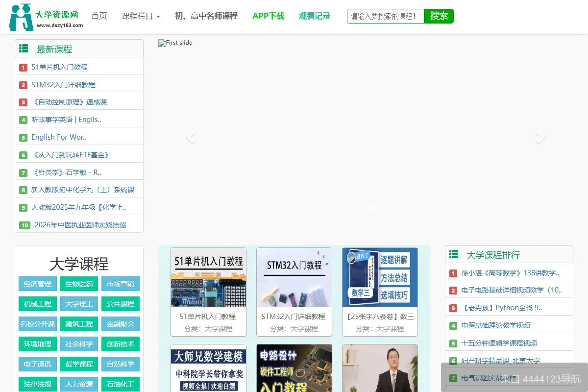
Task: Select the 生物医药 category button
Action: point(78,283)
